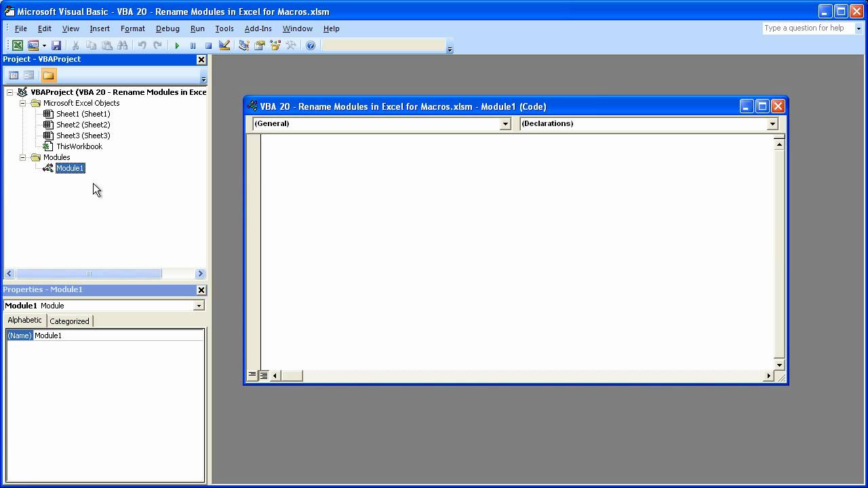The width and height of the screenshot is (868, 488).
Task: Save the workbook with the floppy icon
Action: point(56,45)
